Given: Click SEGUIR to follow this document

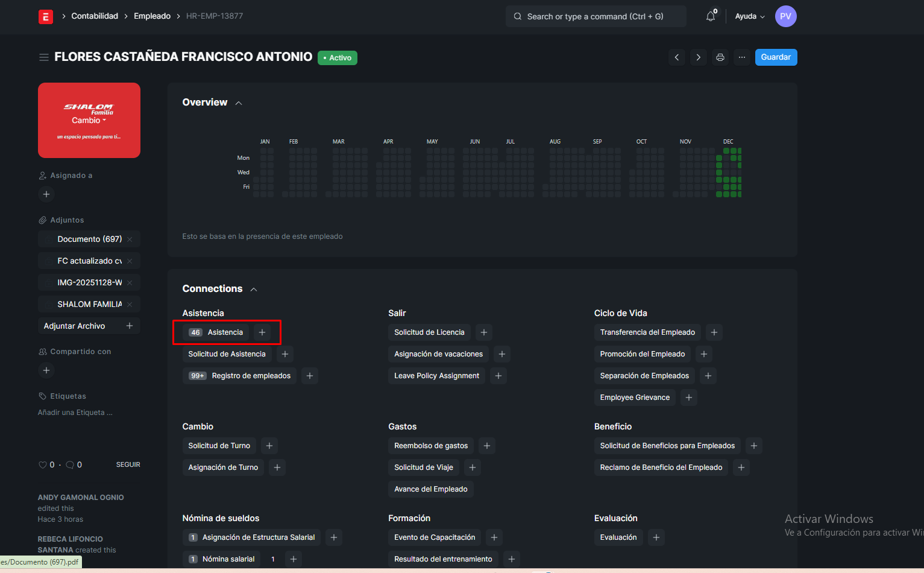Looking at the screenshot, I should pyautogui.click(x=128, y=465).
